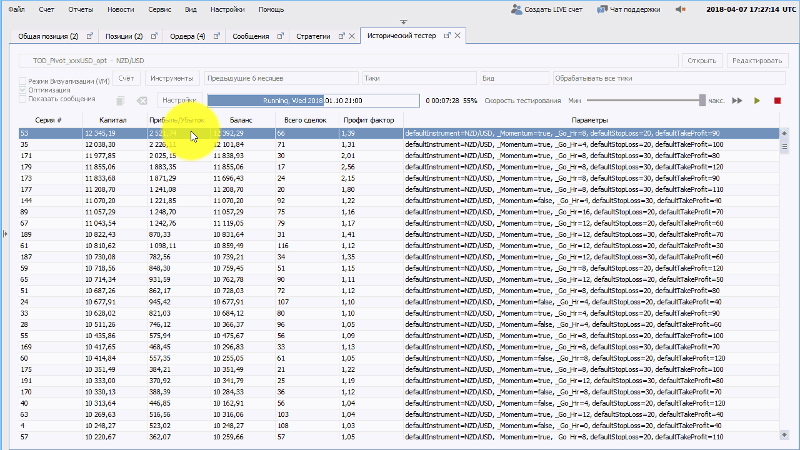Click the date-time 2018-04-07 17:27:14 UTC
Screen dimensions: 800x450
click(x=750, y=9)
